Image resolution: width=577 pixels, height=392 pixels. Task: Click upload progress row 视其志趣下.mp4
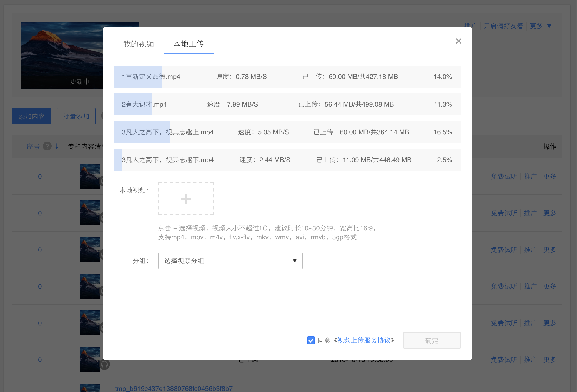287,160
